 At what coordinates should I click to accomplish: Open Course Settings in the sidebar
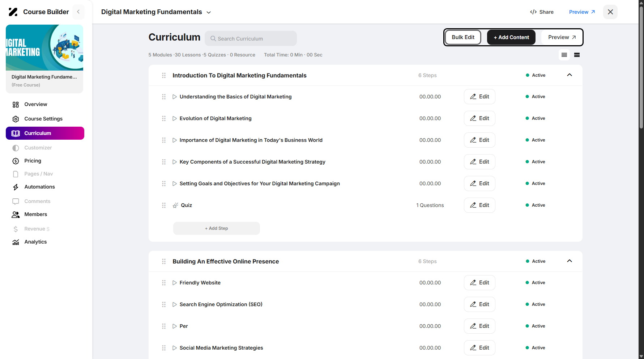(x=43, y=119)
